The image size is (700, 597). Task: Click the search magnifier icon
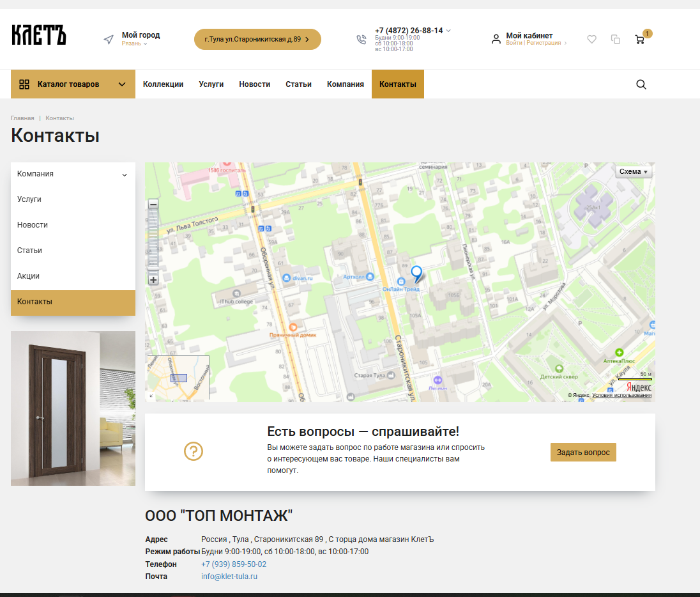coord(641,84)
